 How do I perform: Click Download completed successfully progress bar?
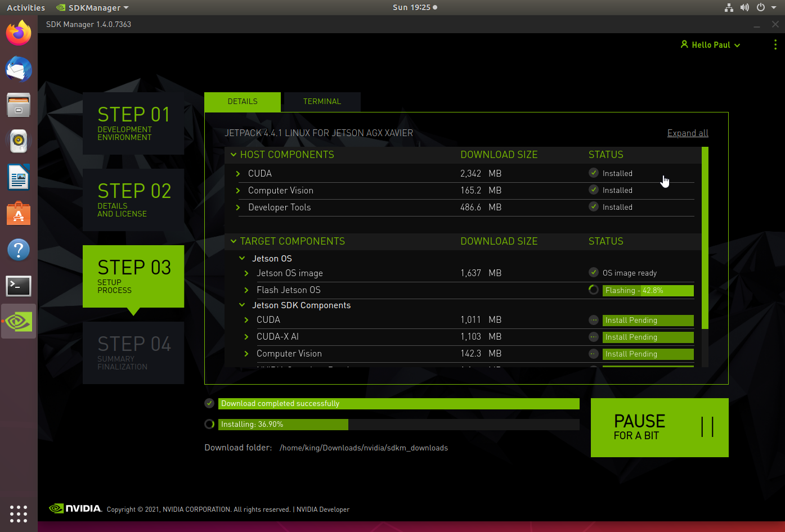coord(399,404)
